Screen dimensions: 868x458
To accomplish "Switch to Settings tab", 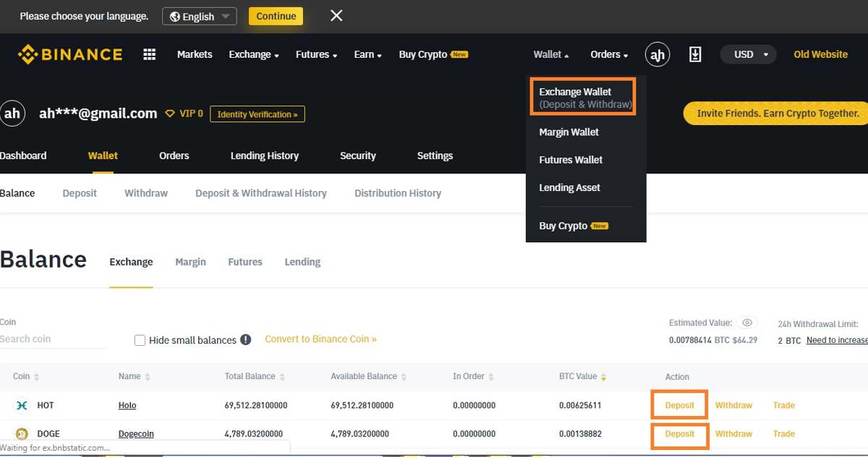I will pos(435,156).
